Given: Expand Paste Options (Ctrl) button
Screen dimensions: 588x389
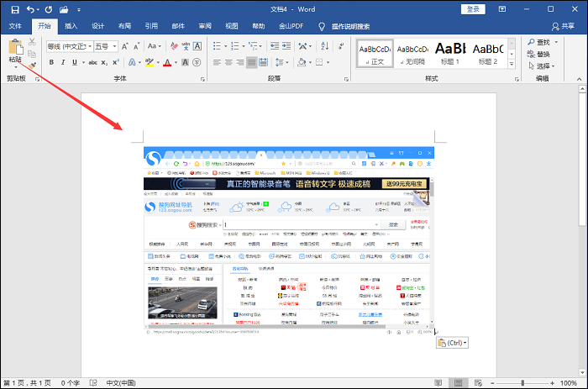Looking at the screenshot, I should point(452,343).
